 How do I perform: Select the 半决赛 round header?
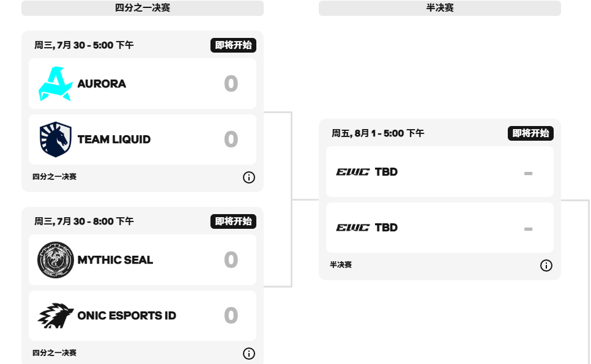click(x=440, y=8)
